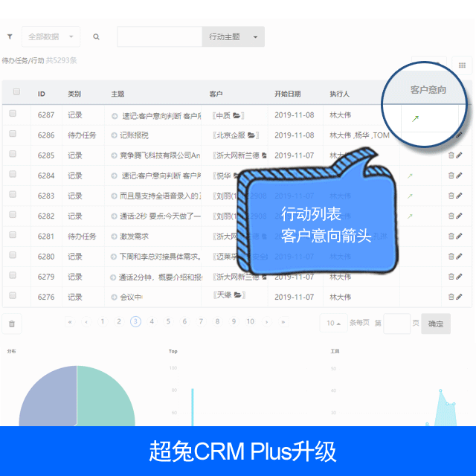Click the ID column header
The height and width of the screenshot is (476, 476).
(42, 94)
